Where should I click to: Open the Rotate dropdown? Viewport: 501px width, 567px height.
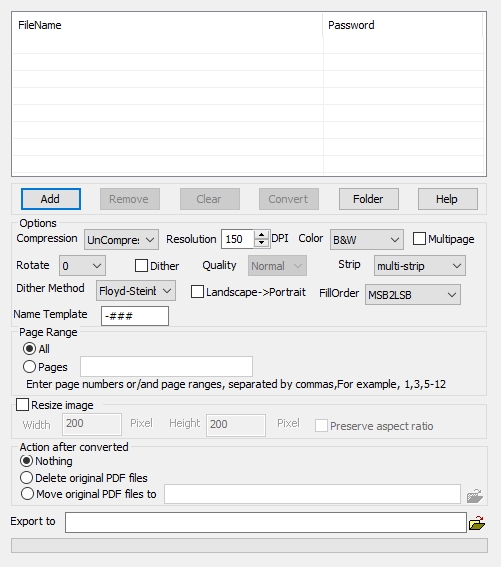(82, 266)
